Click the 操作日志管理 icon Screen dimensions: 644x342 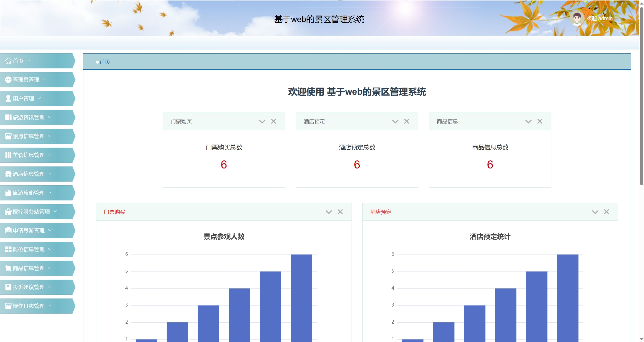[x=8, y=306]
